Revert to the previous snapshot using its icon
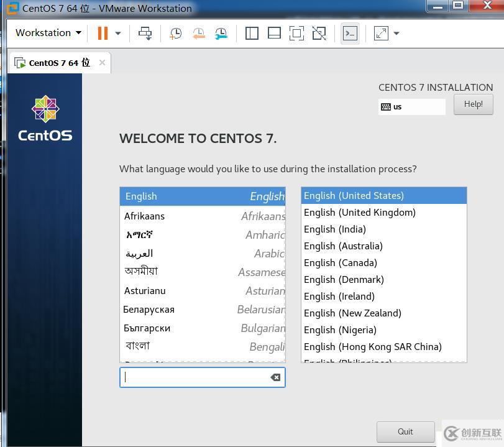Image resolution: width=504 pixels, height=447 pixels. pyautogui.click(x=199, y=33)
